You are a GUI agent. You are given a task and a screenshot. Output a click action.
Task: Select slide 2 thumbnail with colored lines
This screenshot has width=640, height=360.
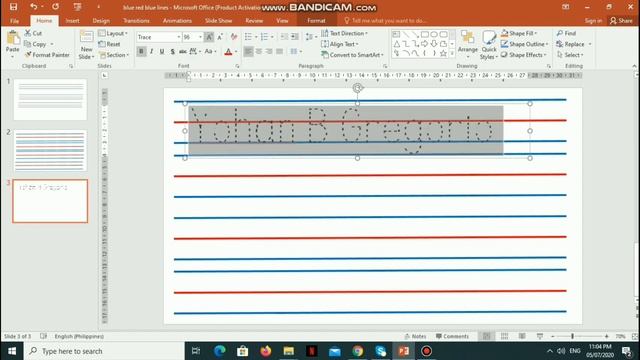[50, 151]
